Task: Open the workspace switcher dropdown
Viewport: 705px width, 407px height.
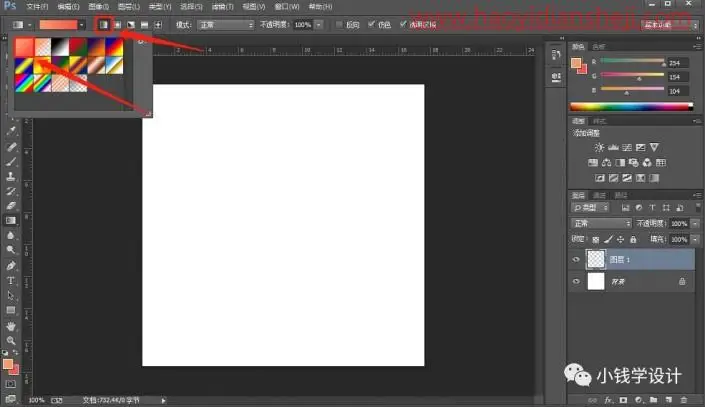Action: point(669,25)
